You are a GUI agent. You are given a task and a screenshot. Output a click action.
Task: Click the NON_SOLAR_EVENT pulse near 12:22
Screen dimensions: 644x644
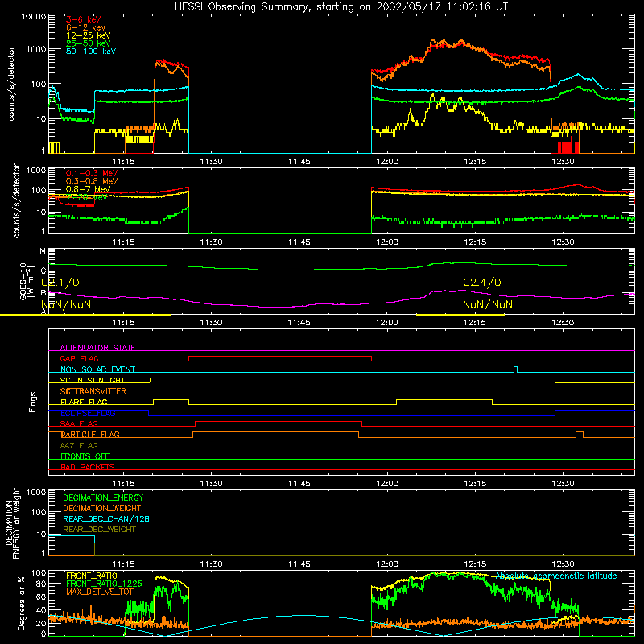pos(516,369)
